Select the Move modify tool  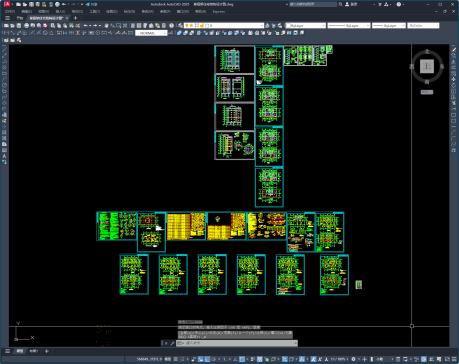[x=454, y=79]
